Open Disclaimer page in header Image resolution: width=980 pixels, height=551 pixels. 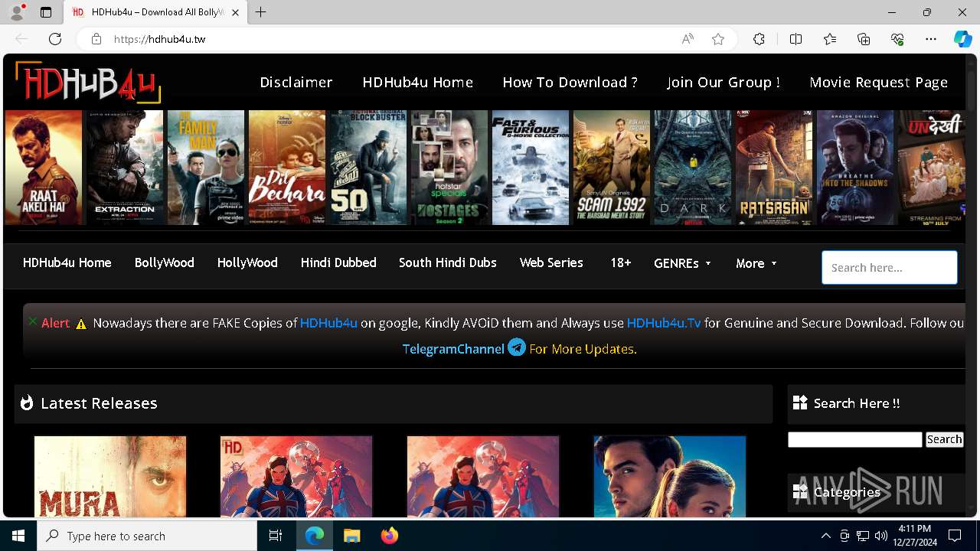296,82
